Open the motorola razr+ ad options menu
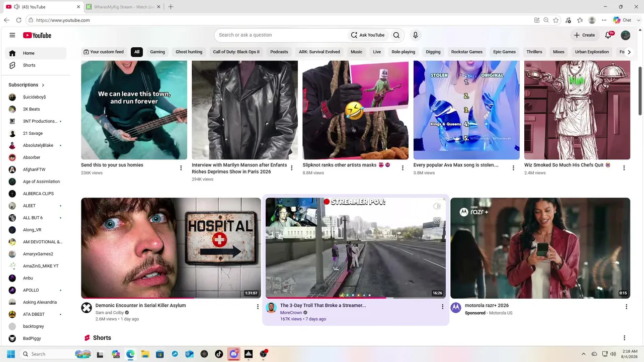Viewport: 644px width, 362px height. coord(626,307)
